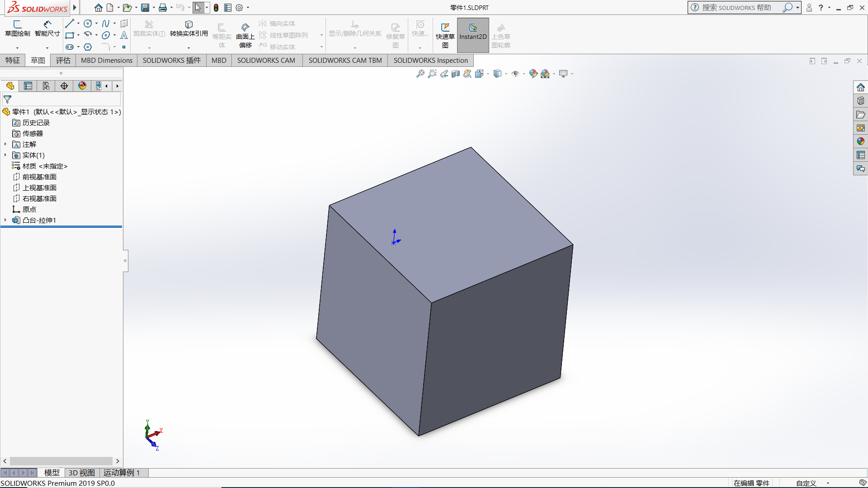This screenshot has height=488, width=868.
Task: Open the SOLIDWORKS CAM tab
Action: tap(266, 60)
